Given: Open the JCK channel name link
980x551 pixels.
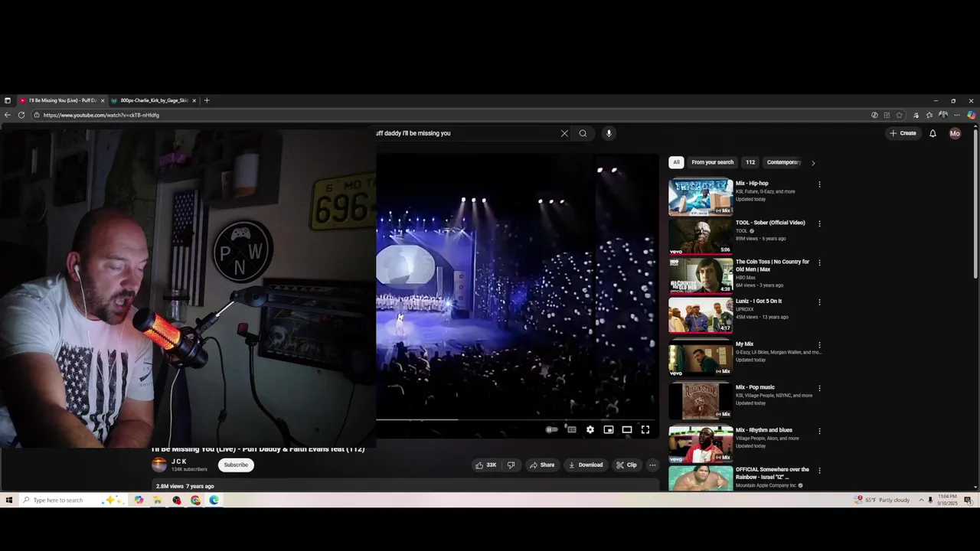Looking at the screenshot, I should point(179,461).
